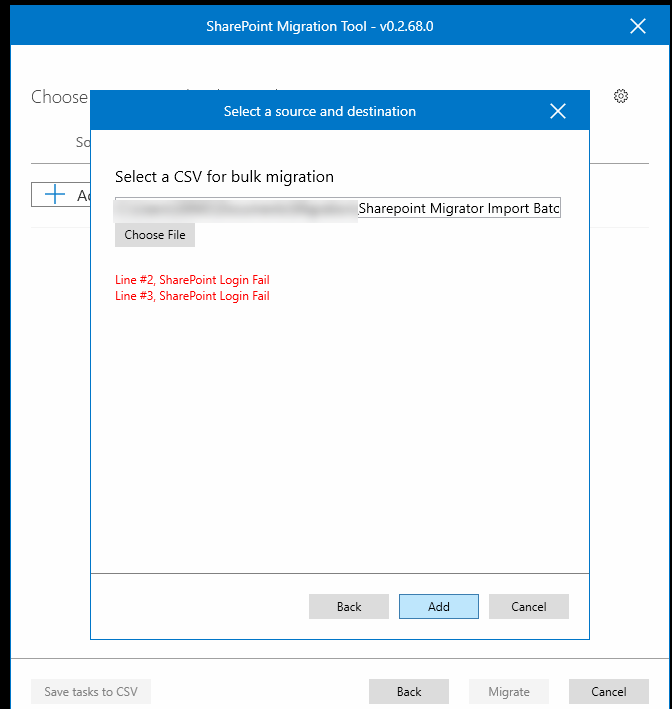Cancel the source and destination dialog
This screenshot has height=709, width=672.
(x=528, y=607)
